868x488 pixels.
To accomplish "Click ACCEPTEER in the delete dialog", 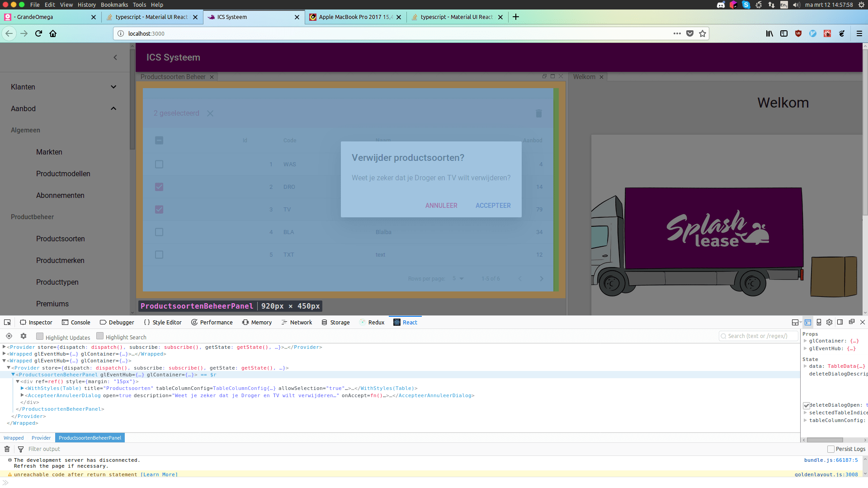I will point(493,206).
